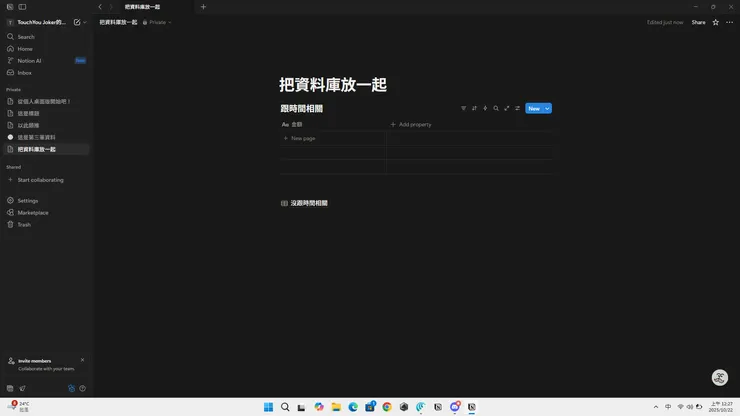This screenshot has height=416, width=740.
Task: Click the 把資料庫放一起 breadcrumb title
Action: (x=118, y=22)
